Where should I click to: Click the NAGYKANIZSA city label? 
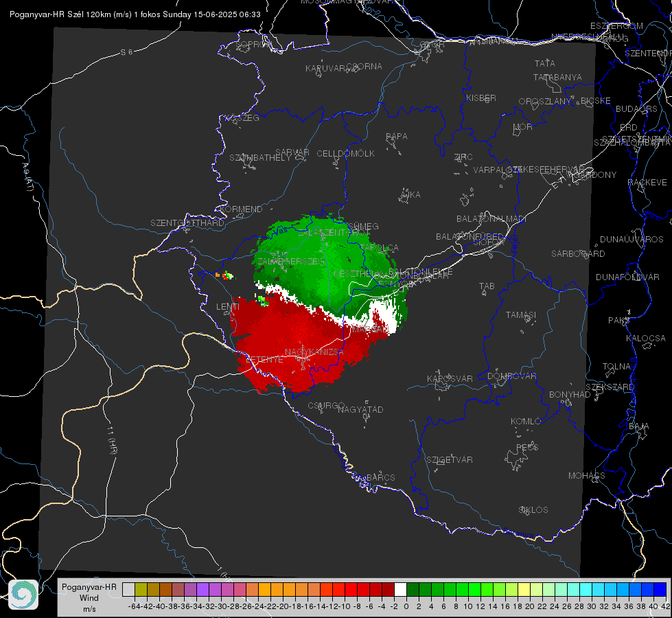click(314, 352)
